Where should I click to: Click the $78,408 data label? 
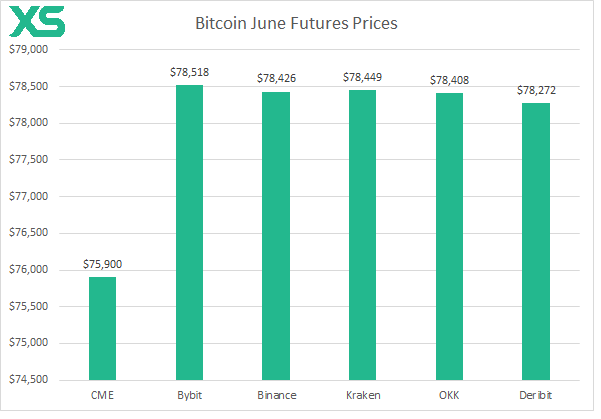coord(449,79)
